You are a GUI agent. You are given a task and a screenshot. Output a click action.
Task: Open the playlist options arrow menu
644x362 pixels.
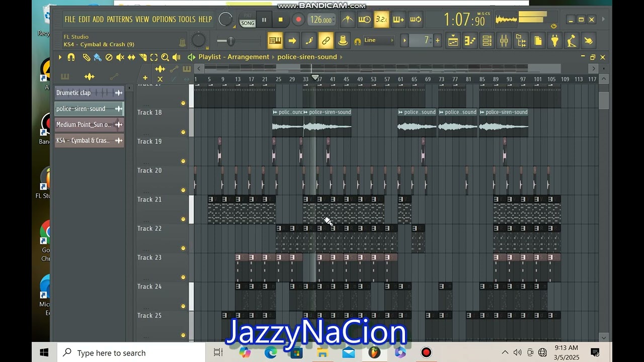point(60,57)
